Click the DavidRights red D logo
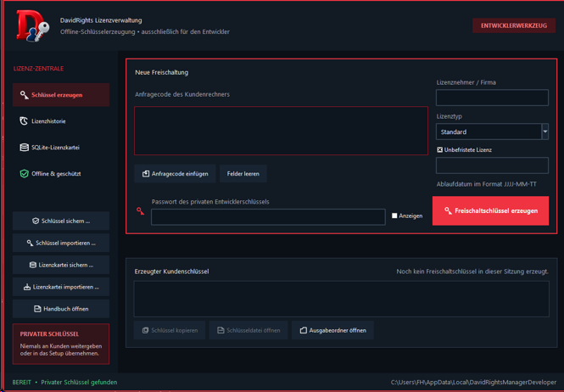Screen dimensions: 564x392 33,26
